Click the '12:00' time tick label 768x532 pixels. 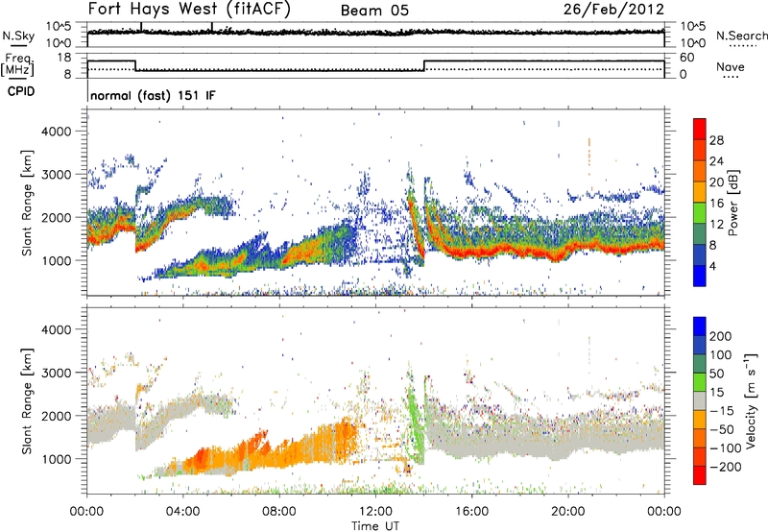375,512
